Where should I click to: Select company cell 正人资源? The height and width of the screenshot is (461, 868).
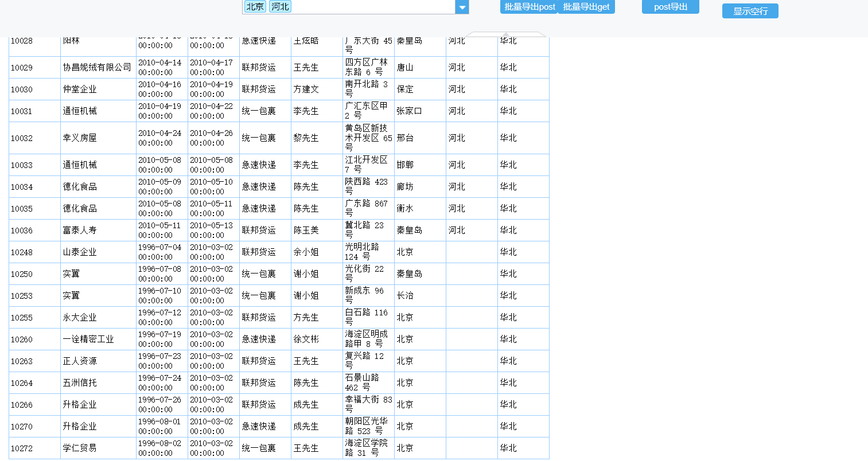pos(98,361)
